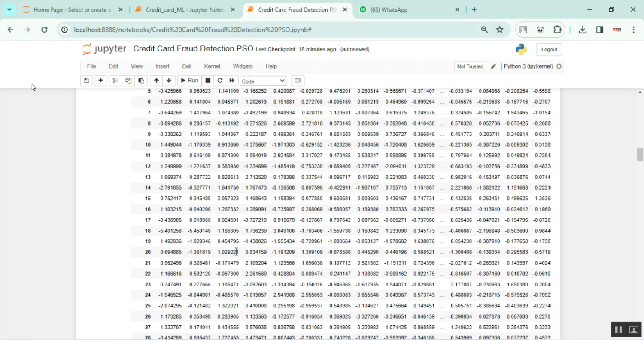Insert a cell below with the plus icon
Screen dimensions: 644x340
coord(100,81)
